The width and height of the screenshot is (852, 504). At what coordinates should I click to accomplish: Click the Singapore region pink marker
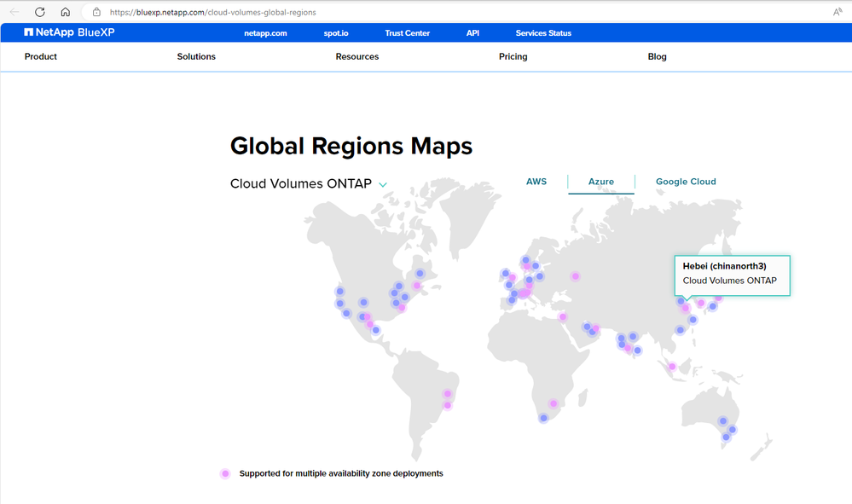672,367
